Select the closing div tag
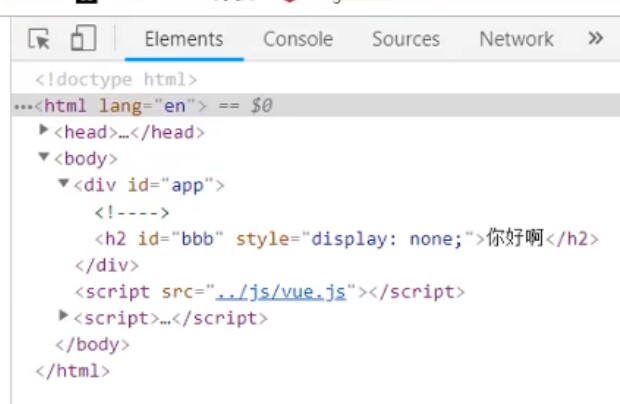 (107, 265)
